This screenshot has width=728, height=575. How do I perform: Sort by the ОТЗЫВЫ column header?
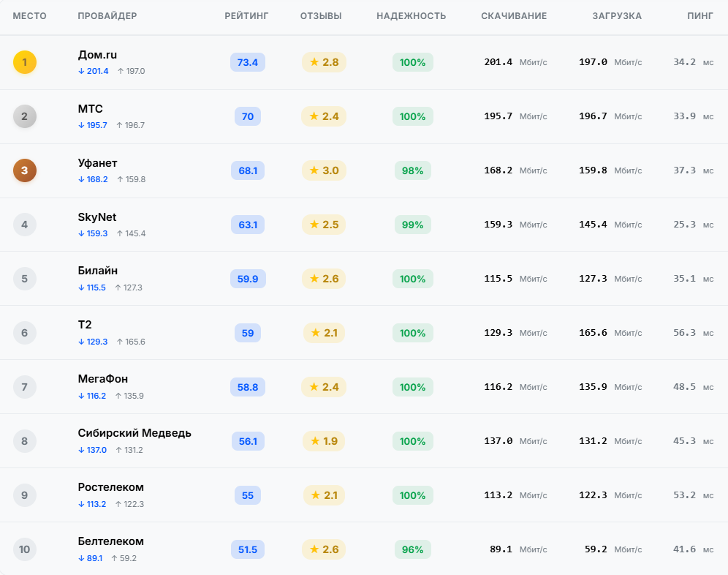321,16
